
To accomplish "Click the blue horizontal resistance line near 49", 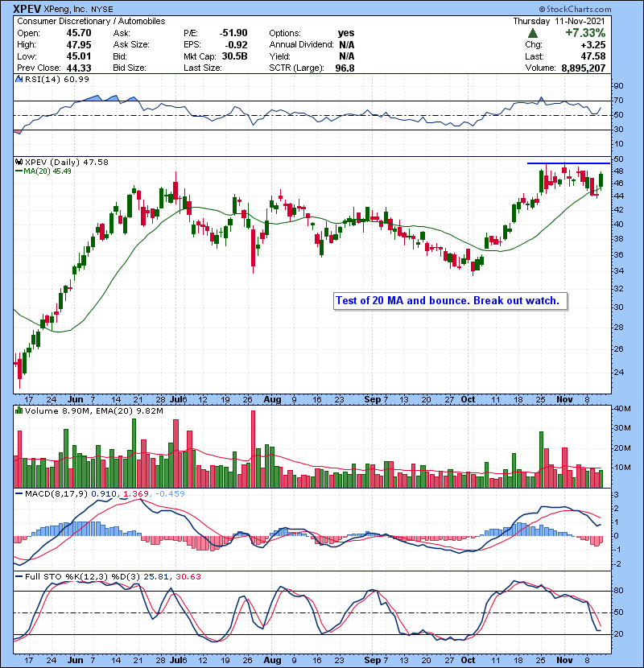I will click(x=568, y=163).
